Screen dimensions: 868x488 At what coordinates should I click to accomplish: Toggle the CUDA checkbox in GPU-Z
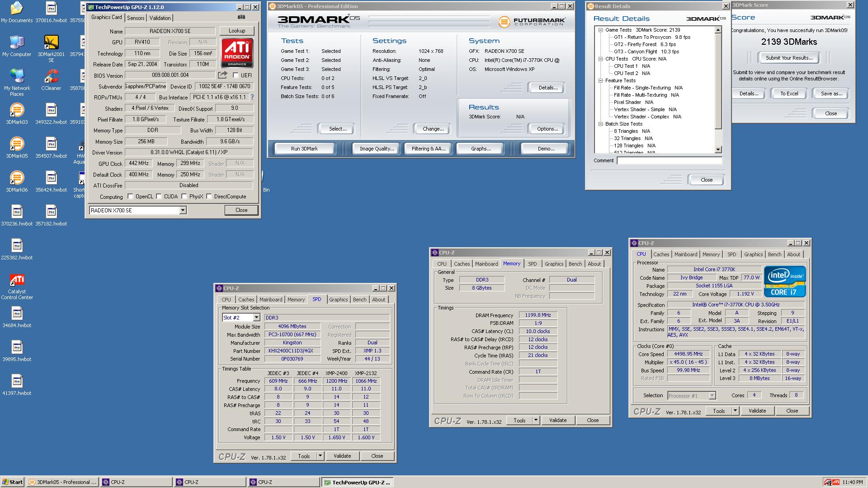point(159,197)
